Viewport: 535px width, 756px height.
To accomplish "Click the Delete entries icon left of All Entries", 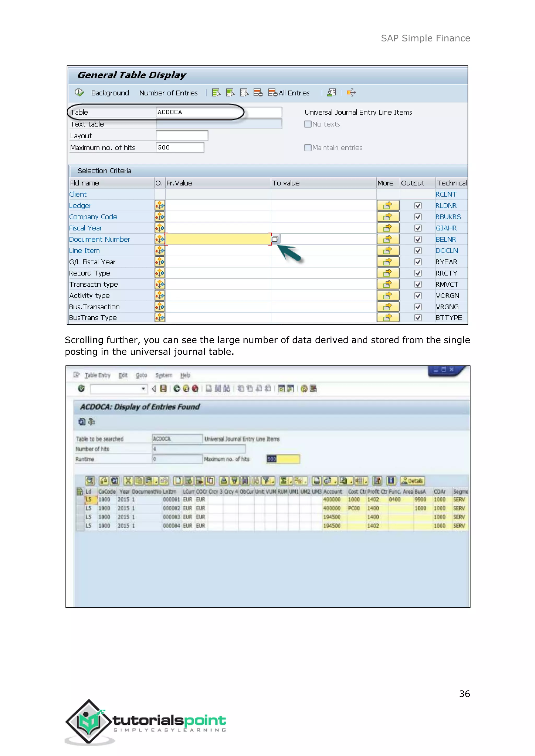I will click(x=258, y=92).
